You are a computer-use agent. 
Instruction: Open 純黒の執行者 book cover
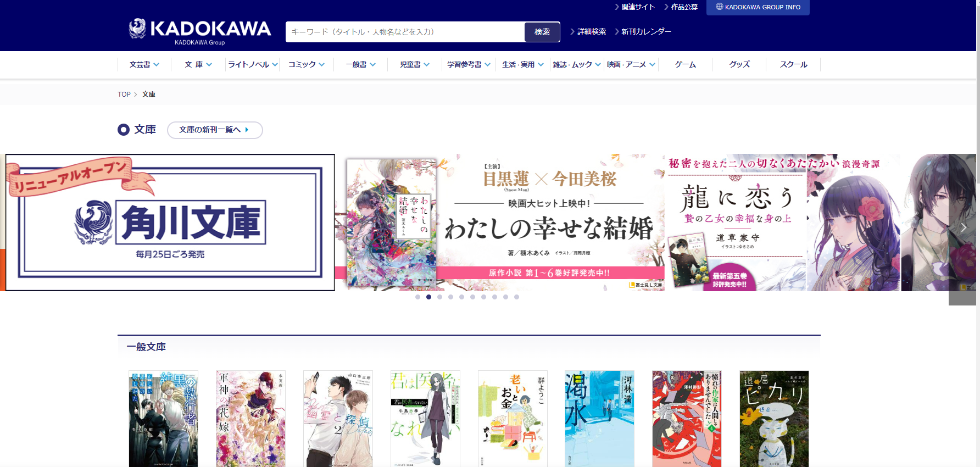[163, 419]
